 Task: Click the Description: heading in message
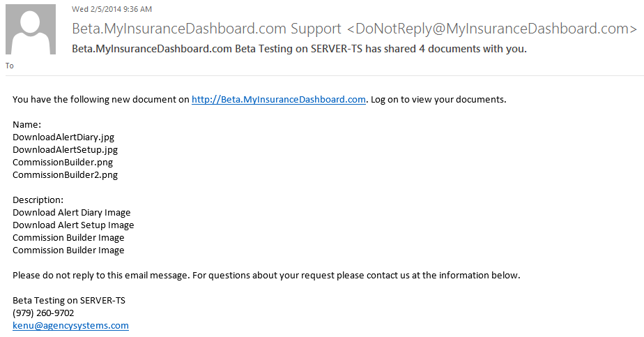[38, 200]
